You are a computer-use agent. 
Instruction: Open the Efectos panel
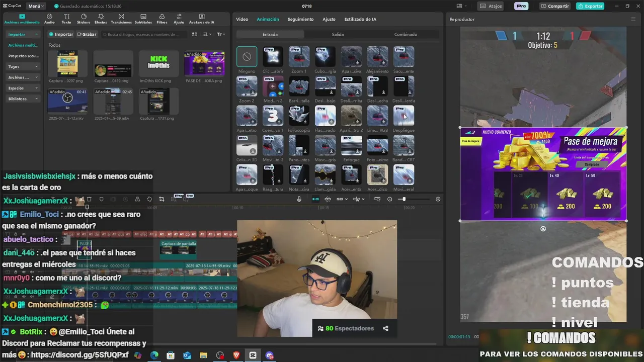101,19
